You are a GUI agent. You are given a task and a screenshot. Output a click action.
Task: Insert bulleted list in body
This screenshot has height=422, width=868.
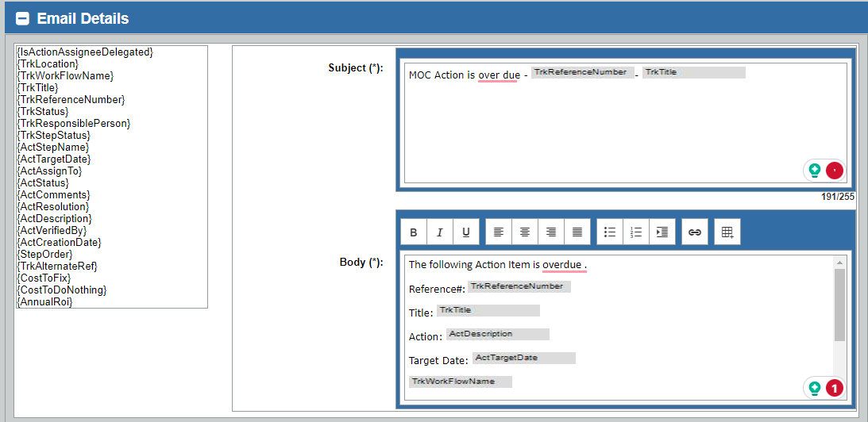pyautogui.click(x=610, y=232)
